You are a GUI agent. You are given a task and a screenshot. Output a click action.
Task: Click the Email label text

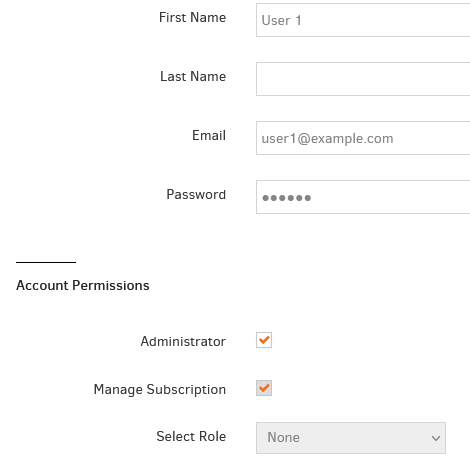pos(209,135)
